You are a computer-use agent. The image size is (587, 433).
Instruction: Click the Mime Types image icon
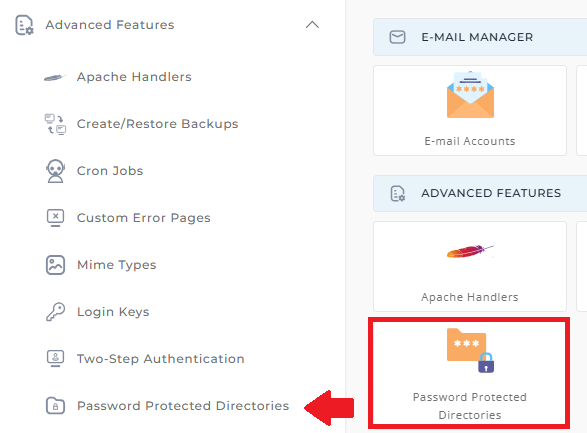pos(55,265)
